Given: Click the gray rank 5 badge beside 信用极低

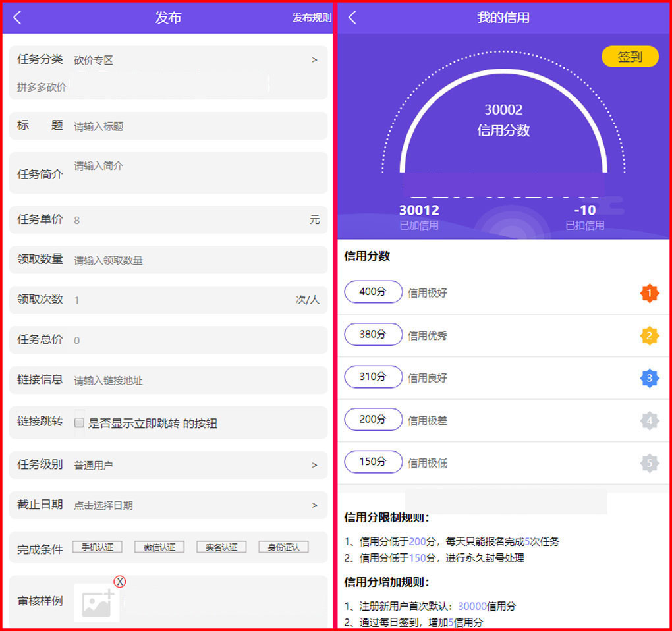Looking at the screenshot, I should 649,463.
